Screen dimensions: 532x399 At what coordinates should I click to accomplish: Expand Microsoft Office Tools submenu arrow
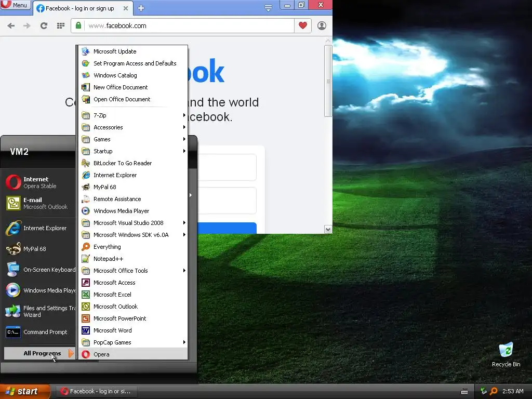click(184, 270)
